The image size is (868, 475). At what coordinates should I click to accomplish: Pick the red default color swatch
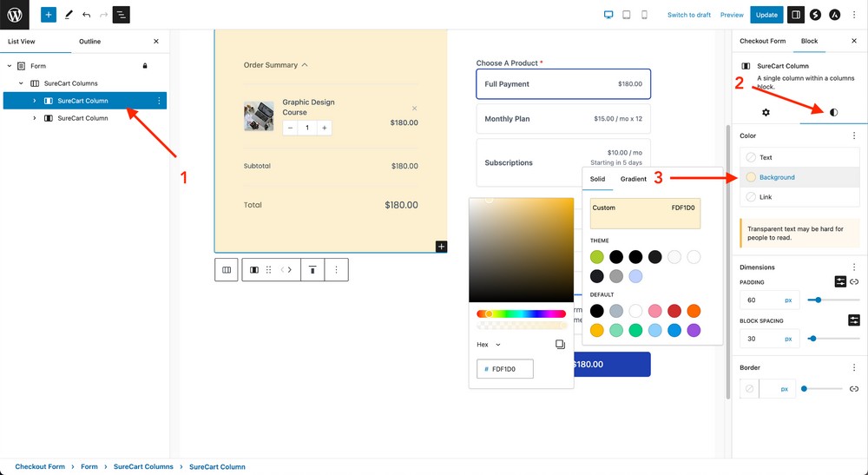click(674, 311)
